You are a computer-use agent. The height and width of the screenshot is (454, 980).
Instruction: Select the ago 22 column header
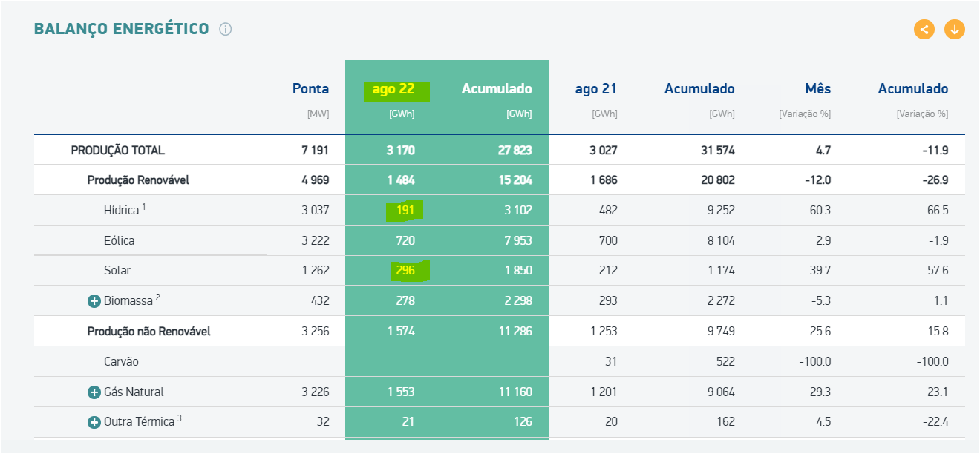coord(393,89)
